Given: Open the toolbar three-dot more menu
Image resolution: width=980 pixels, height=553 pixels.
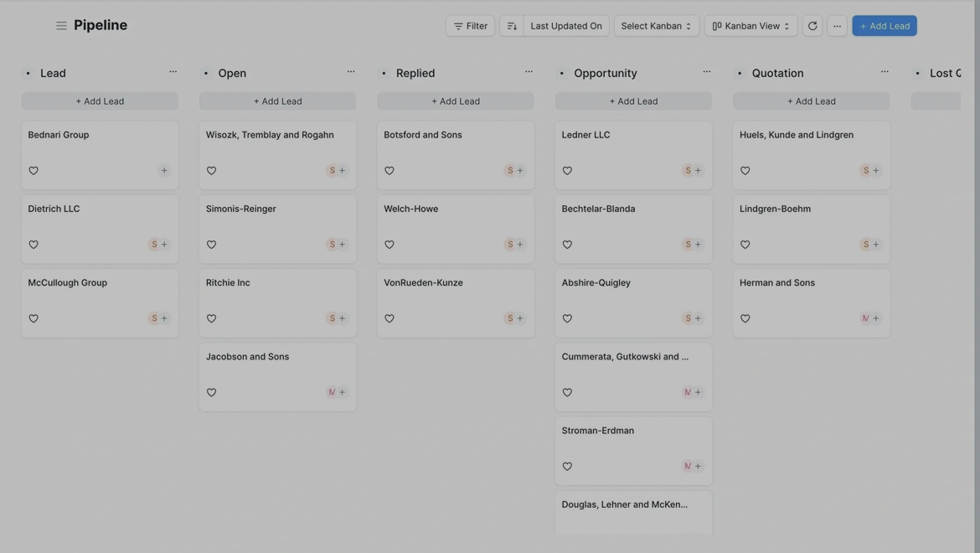Looking at the screenshot, I should [x=837, y=26].
